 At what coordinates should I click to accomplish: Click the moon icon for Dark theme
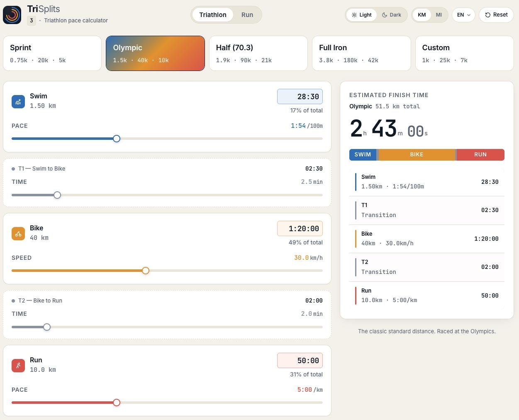(385, 15)
